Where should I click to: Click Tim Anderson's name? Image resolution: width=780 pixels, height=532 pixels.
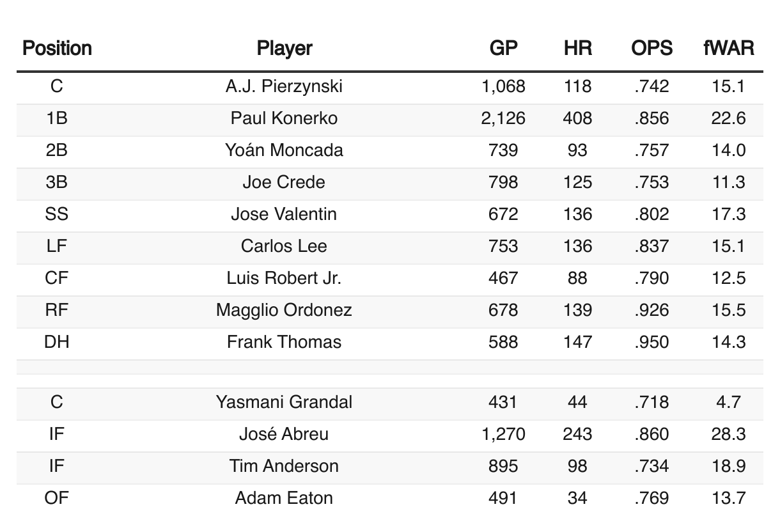(x=284, y=466)
